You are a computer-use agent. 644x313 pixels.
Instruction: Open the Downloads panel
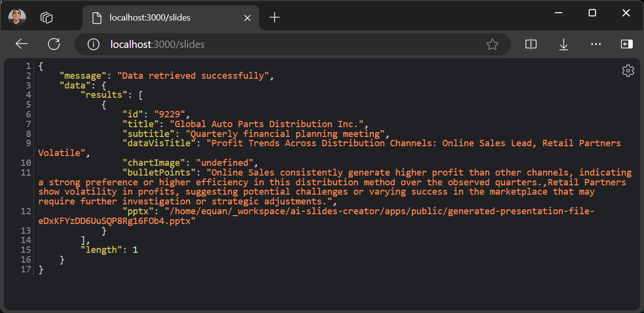[x=563, y=45]
